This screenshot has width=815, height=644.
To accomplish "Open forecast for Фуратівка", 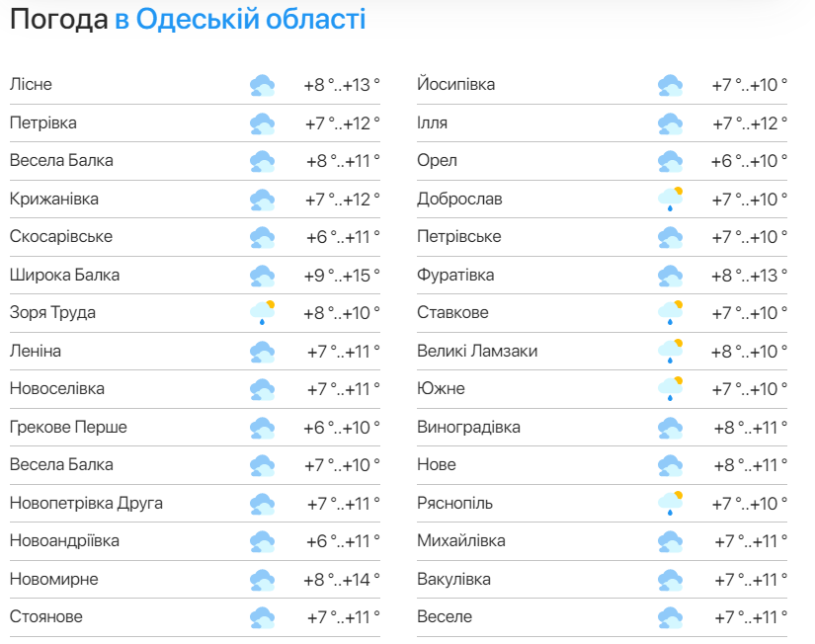I will (x=455, y=276).
